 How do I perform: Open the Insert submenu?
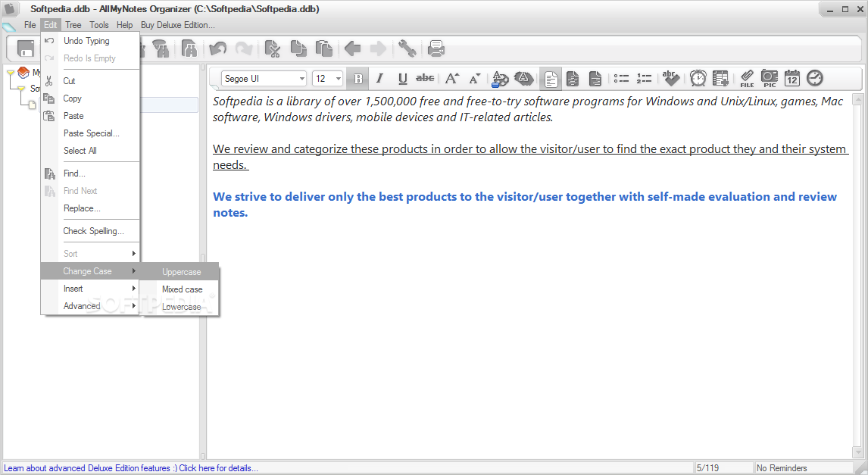pyautogui.click(x=90, y=289)
